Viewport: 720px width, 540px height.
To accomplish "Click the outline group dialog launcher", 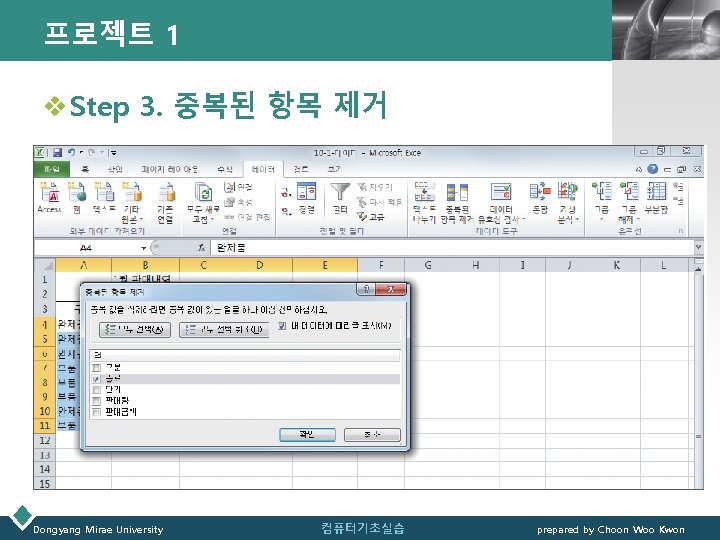I will coord(681,231).
